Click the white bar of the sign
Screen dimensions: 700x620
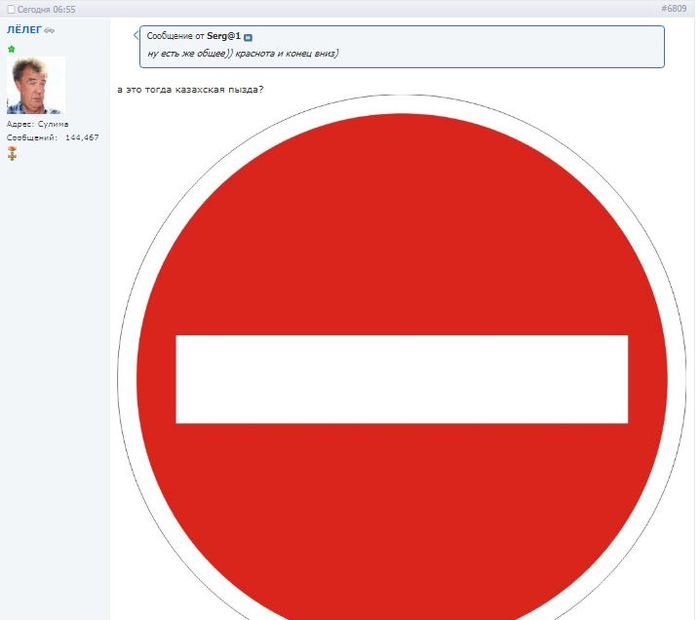tap(401, 379)
